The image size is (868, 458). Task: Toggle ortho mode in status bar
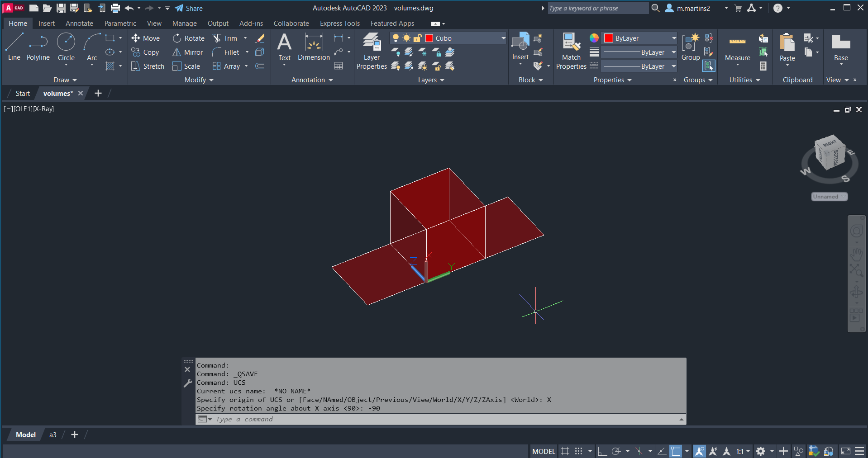pyautogui.click(x=602, y=451)
